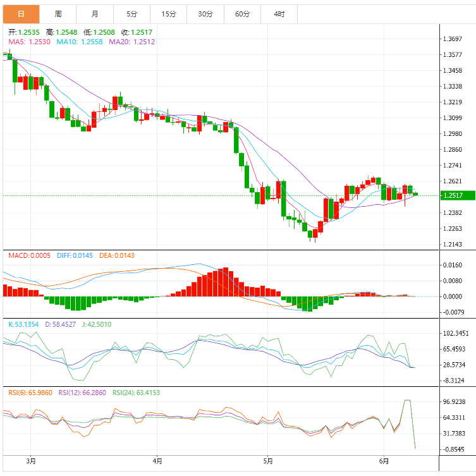Click the 高: 1.2548 high value

point(61,32)
